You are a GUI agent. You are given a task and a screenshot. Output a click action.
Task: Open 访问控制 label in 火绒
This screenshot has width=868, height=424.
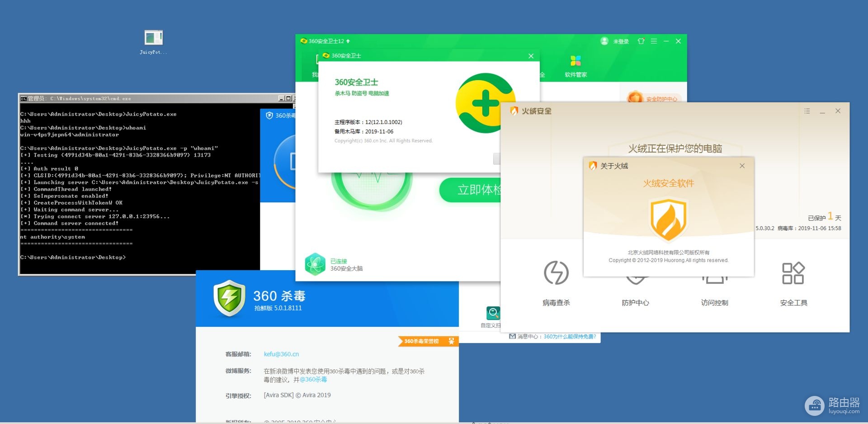(x=714, y=303)
